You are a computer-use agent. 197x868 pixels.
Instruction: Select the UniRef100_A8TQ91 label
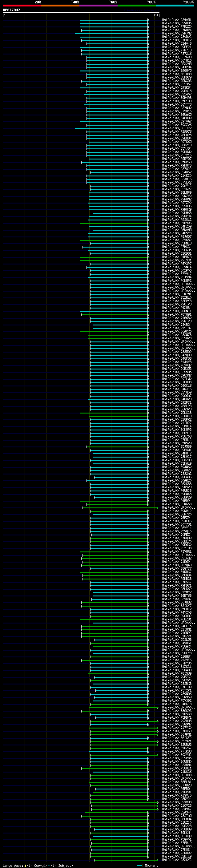coord(177,315)
